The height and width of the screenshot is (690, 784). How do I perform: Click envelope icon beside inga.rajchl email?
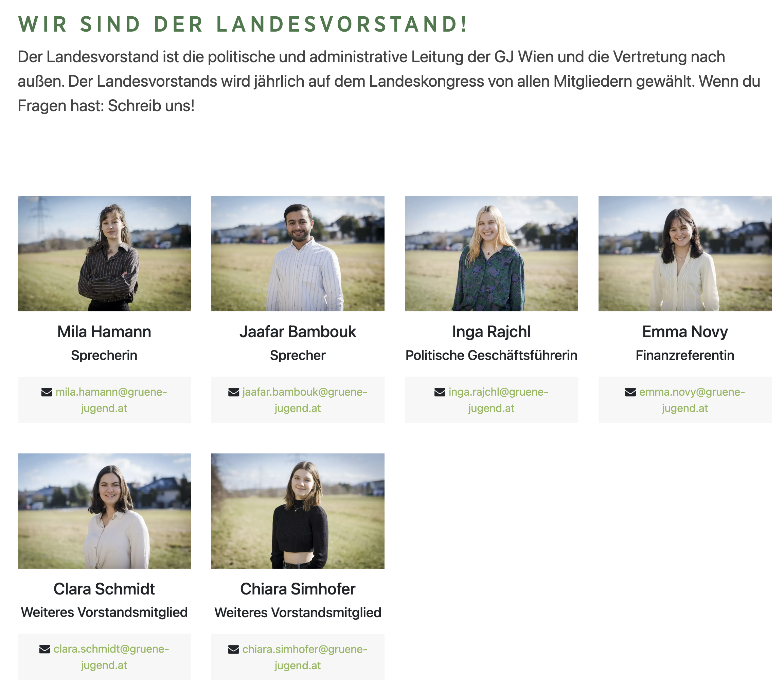coord(440,392)
